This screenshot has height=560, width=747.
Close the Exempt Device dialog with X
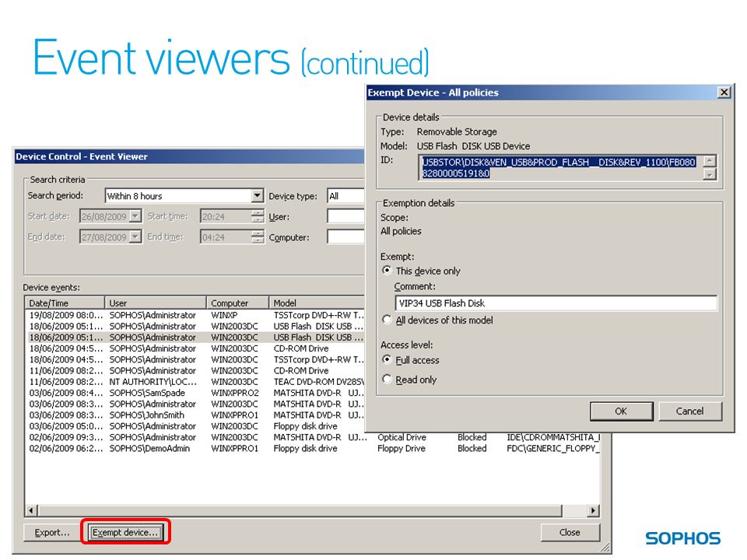724,92
